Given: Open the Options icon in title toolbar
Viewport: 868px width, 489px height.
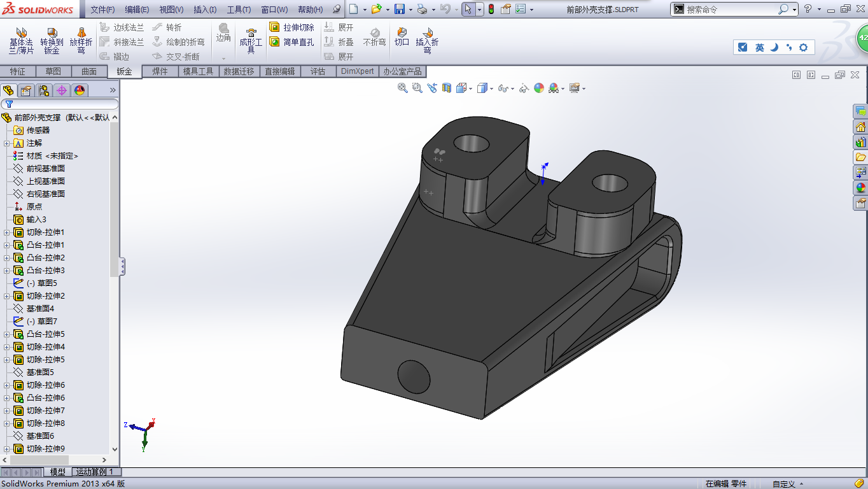Looking at the screenshot, I should point(521,9).
